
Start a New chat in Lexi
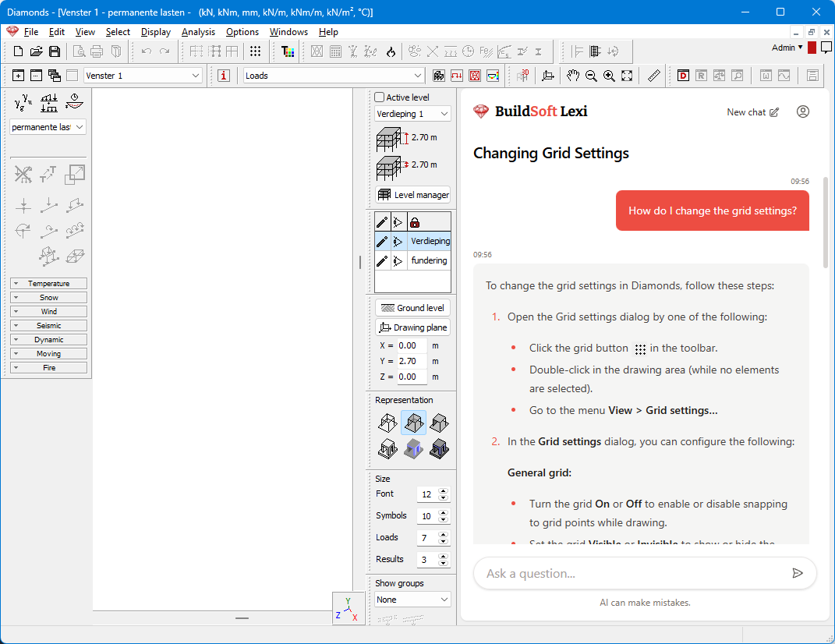tap(752, 112)
